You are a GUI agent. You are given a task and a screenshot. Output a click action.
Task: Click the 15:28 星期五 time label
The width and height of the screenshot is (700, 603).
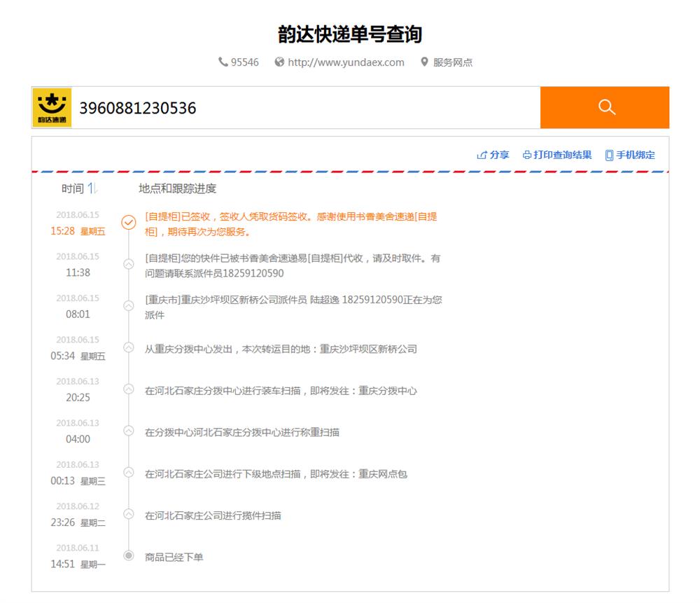click(78, 231)
